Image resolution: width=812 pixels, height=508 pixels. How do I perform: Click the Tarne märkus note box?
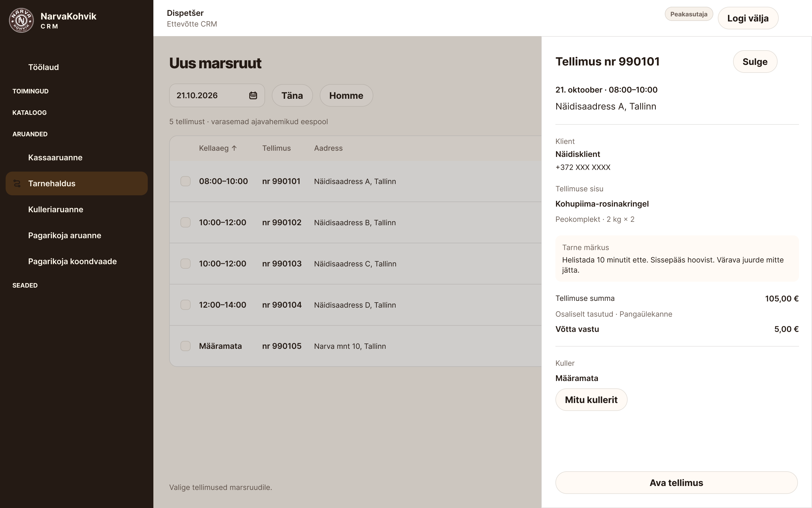tap(677, 259)
